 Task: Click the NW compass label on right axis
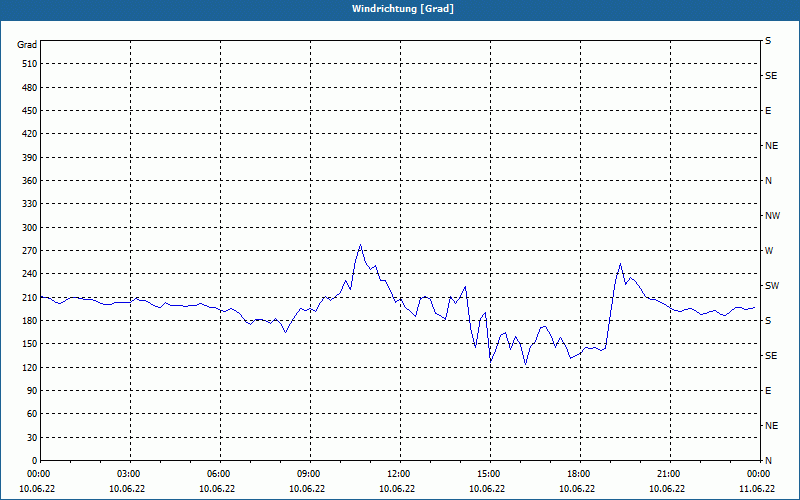[x=772, y=216]
